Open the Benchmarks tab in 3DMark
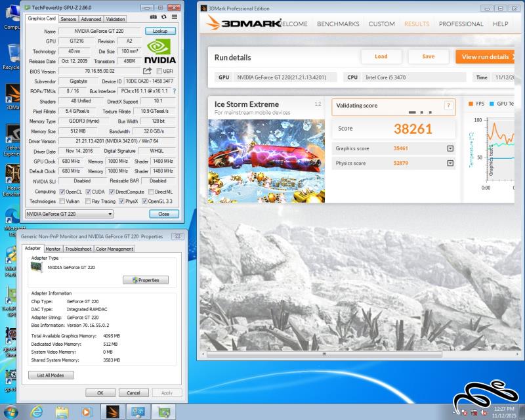This screenshot has width=525, height=420. pos(338,24)
